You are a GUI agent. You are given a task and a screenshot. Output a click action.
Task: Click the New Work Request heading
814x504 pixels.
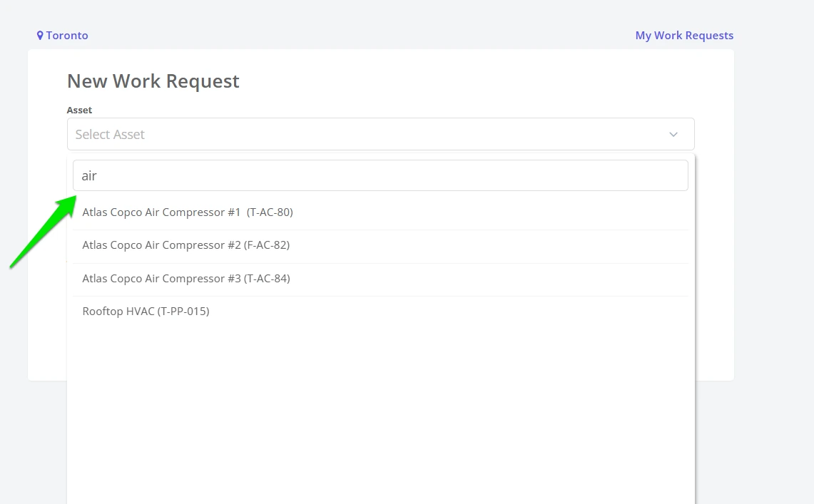click(153, 81)
